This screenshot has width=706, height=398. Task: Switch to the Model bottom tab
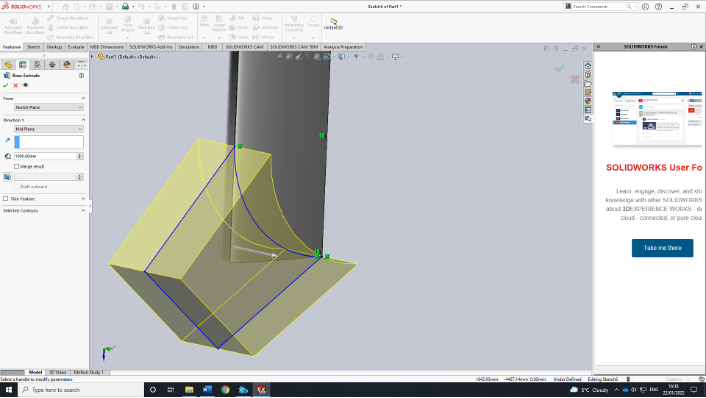35,372
